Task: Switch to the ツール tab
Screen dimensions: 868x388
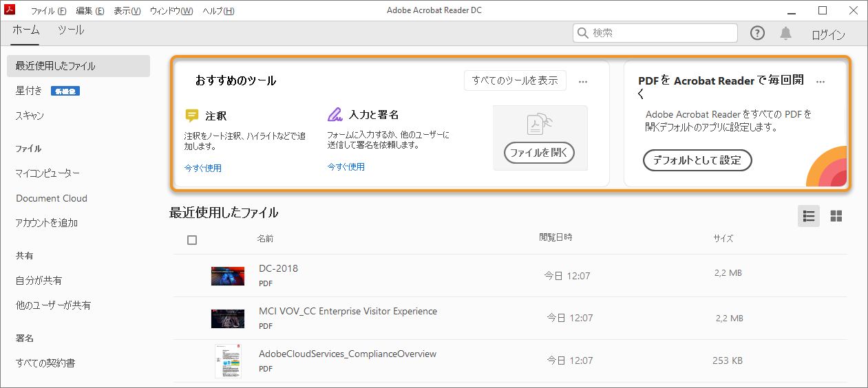Action: (x=70, y=30)
